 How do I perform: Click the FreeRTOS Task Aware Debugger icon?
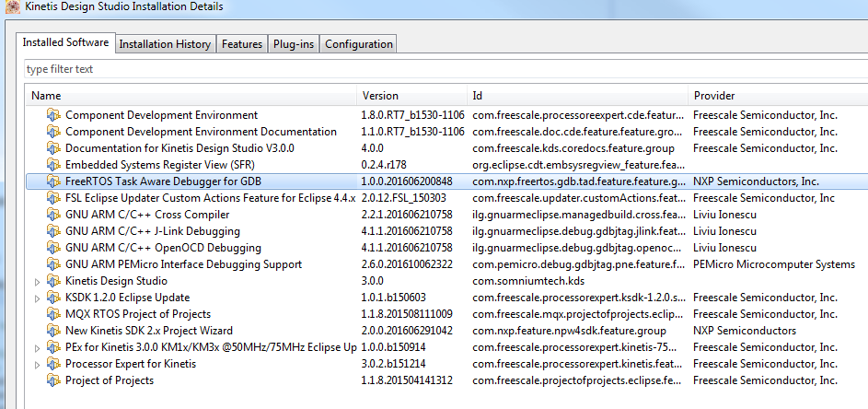(x=53, y=181)
